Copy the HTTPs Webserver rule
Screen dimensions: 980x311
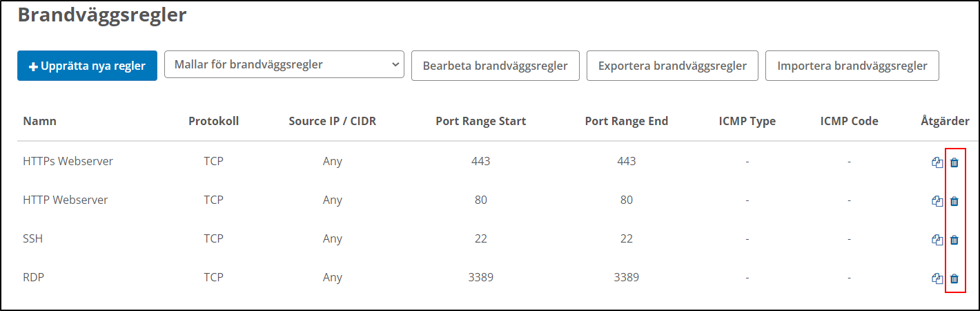[937, 162]
